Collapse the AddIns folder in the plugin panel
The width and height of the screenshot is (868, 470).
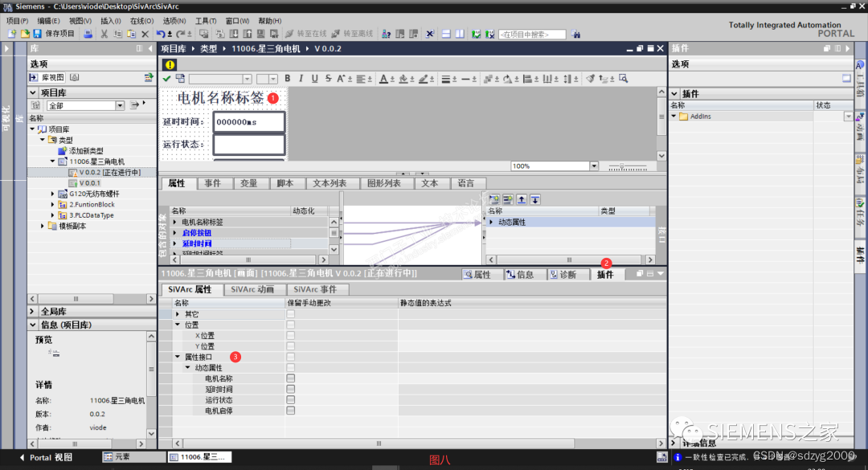(x=674, y=116)
